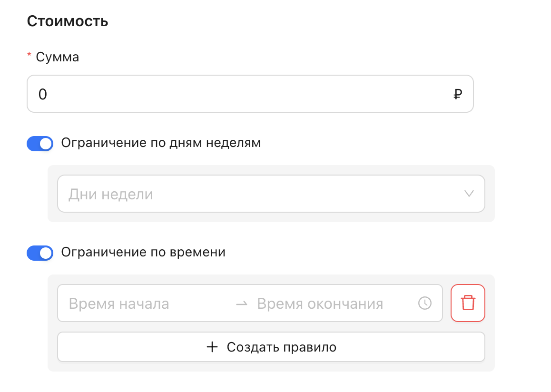Click the chevron arrow in Дни недели
This screenshot has width=551, height=392.
469,194
